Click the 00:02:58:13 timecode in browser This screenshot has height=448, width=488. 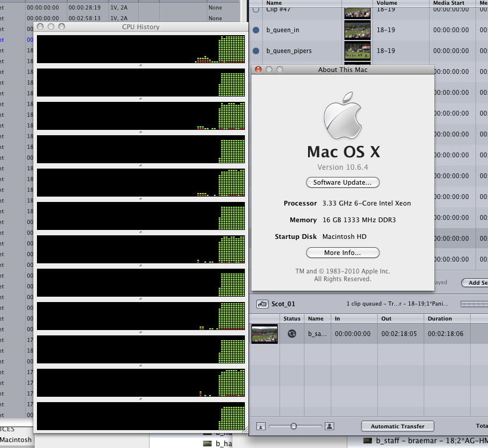(85, 18)
